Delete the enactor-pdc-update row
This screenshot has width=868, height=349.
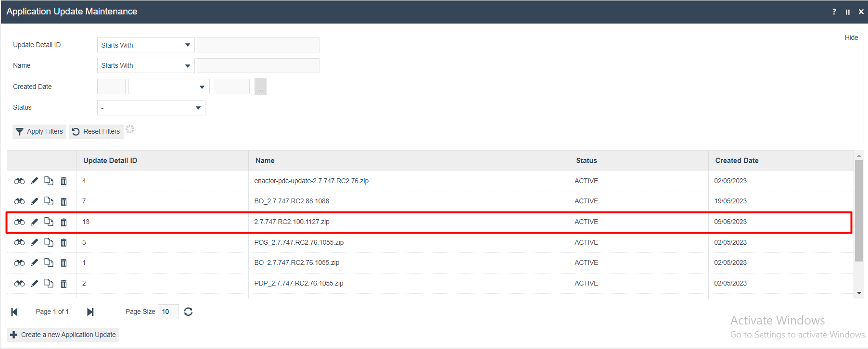pos(64,181)
